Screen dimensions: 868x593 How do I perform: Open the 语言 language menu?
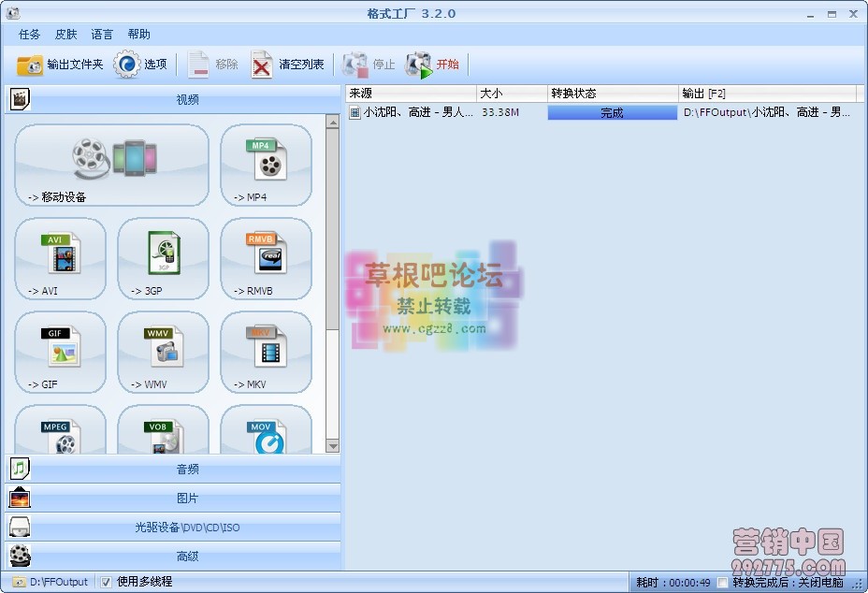point(101,34)
